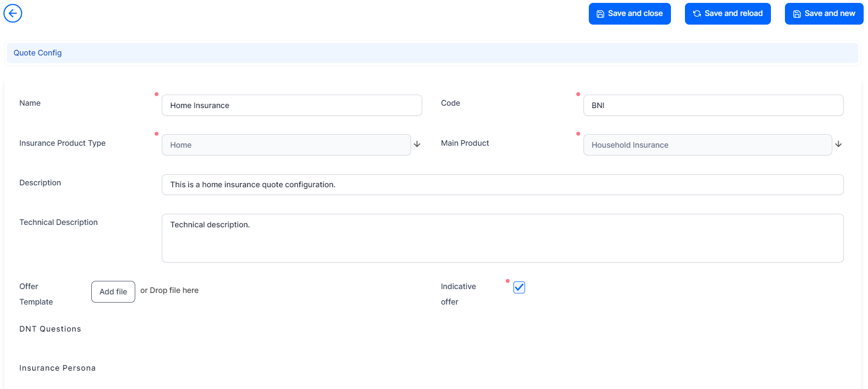
Task: Click the reload icon in Save and reload
Action: coord(697,14)
